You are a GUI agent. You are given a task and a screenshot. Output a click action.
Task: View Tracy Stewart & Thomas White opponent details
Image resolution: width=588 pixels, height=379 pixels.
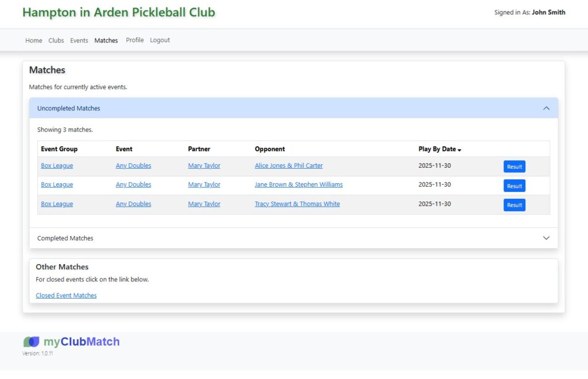[297, 204]
